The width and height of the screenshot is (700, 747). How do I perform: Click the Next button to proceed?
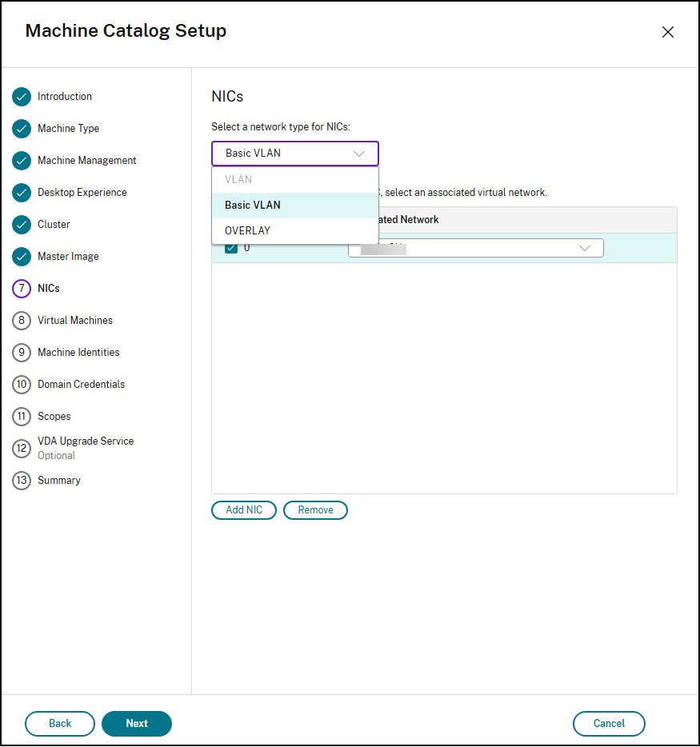tap(136, 723)
